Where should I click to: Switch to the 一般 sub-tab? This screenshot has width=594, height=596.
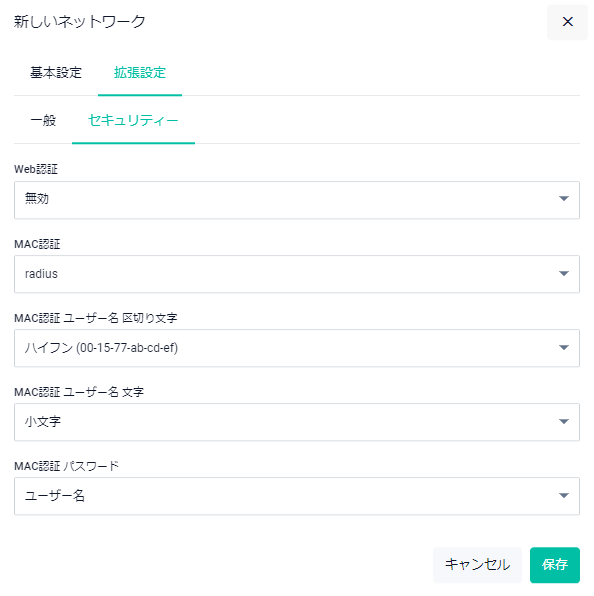(x=43, y=120)
